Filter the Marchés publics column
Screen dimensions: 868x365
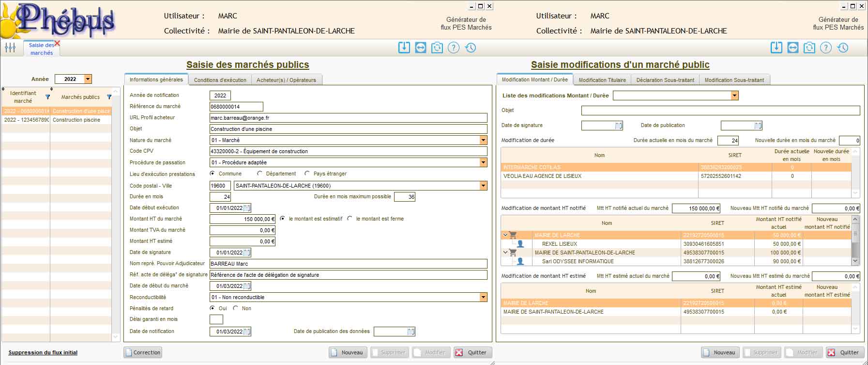[x=109, y=97]
